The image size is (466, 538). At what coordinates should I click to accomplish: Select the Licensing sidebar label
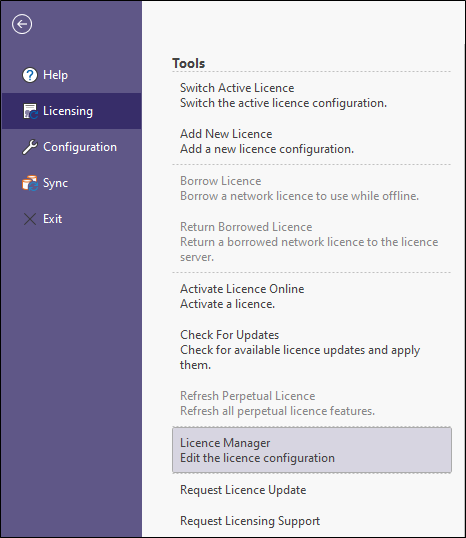[68, 111]
